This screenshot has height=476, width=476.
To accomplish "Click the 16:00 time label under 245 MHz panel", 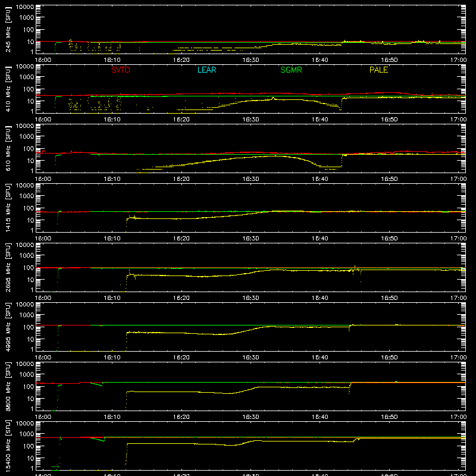I will [x=43, y=60].
